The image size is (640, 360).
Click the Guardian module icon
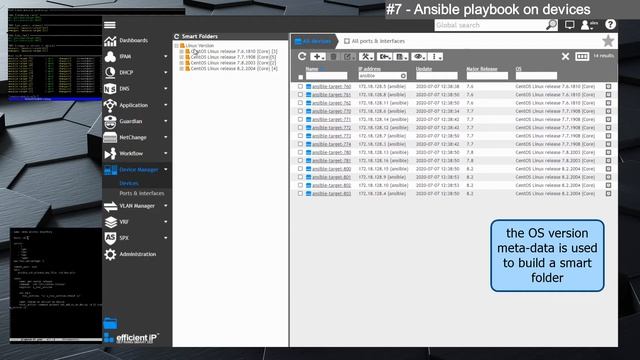(110, 121)
